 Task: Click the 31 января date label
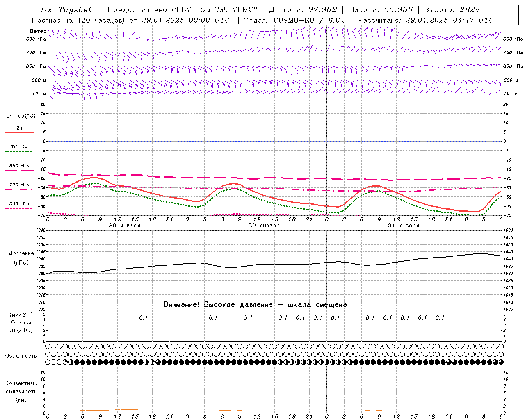coord(404,226)
